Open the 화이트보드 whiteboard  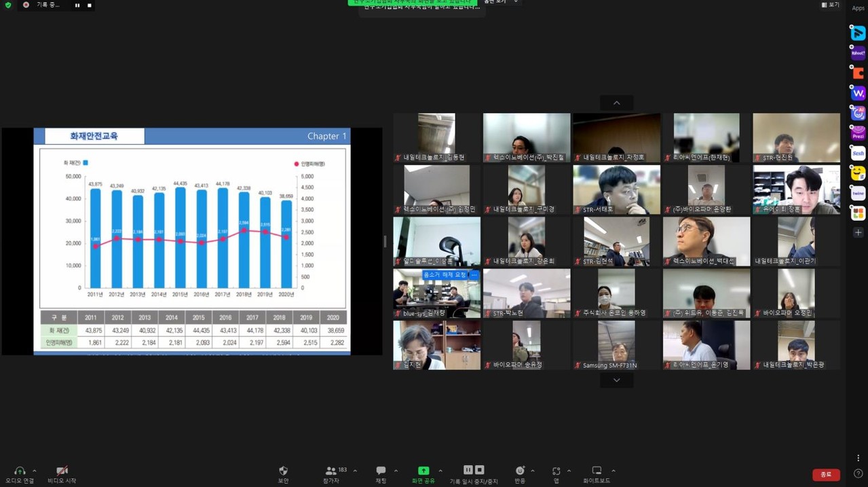[x=597, y=475]
